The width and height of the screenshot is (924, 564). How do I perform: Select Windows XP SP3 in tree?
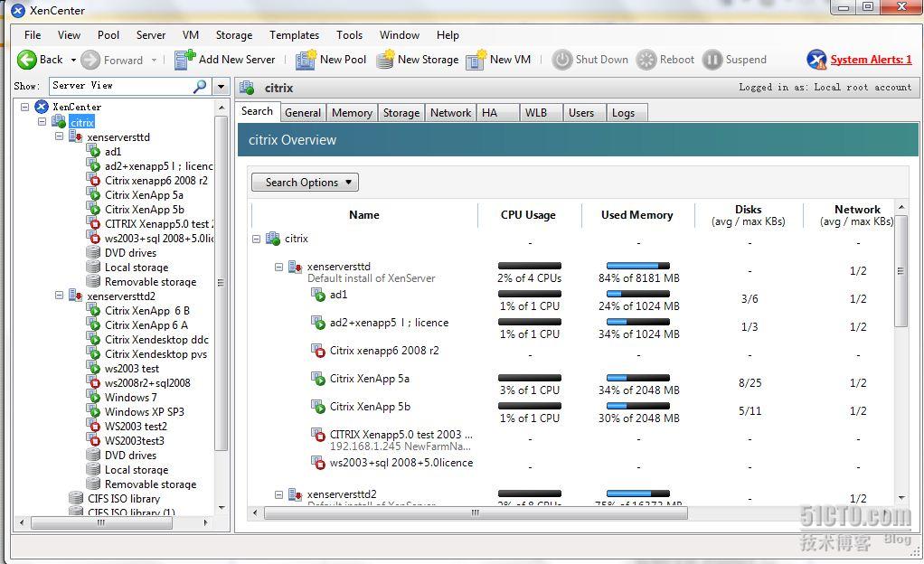[x=145, y=411]
